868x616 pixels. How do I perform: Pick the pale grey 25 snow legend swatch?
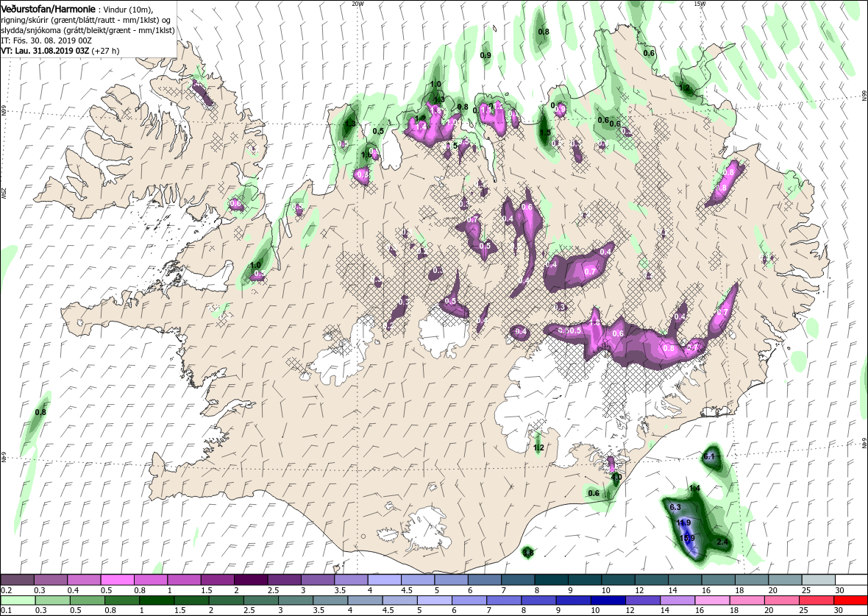click(818, 579)
